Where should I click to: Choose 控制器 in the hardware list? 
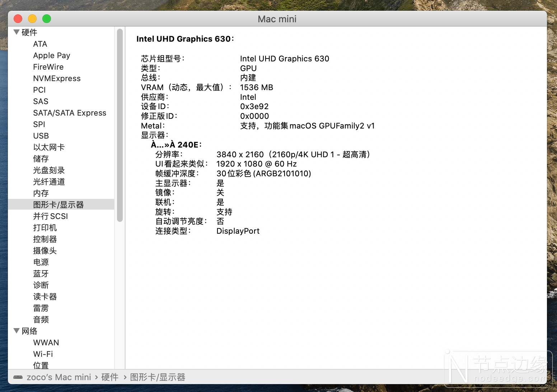[x=45, y=239]
